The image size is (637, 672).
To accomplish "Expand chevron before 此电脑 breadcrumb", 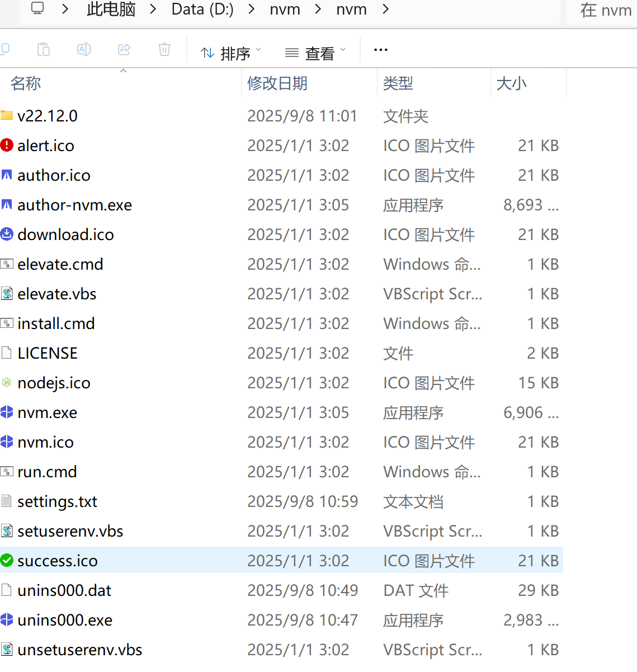I will [x=65, y=9].
